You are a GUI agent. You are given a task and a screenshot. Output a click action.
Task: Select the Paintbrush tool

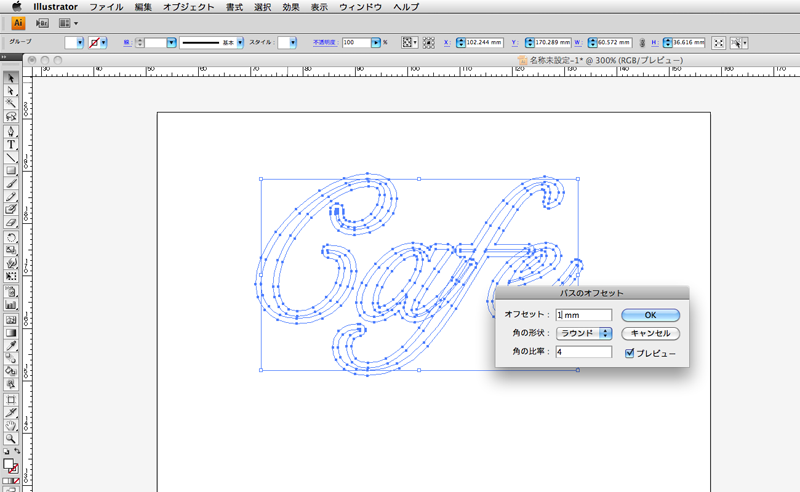click(11, 183)
